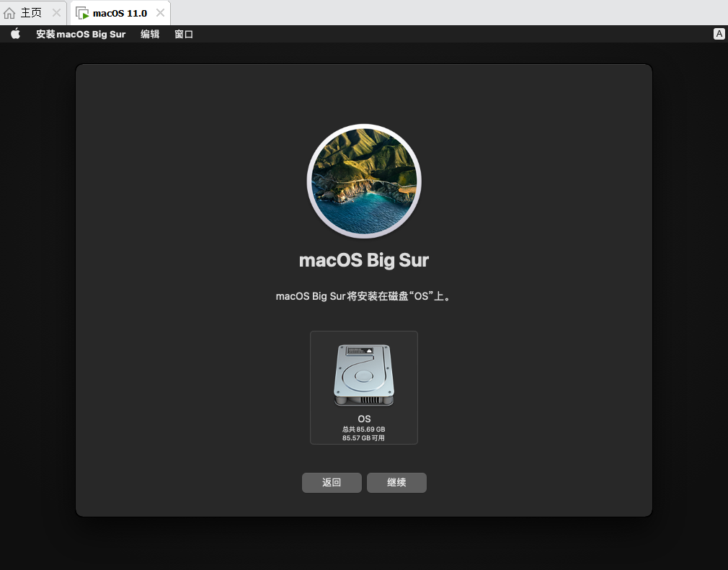Select the OS hard disk icon
This screenshot has height=570, width=728.
tap(364, 375)
